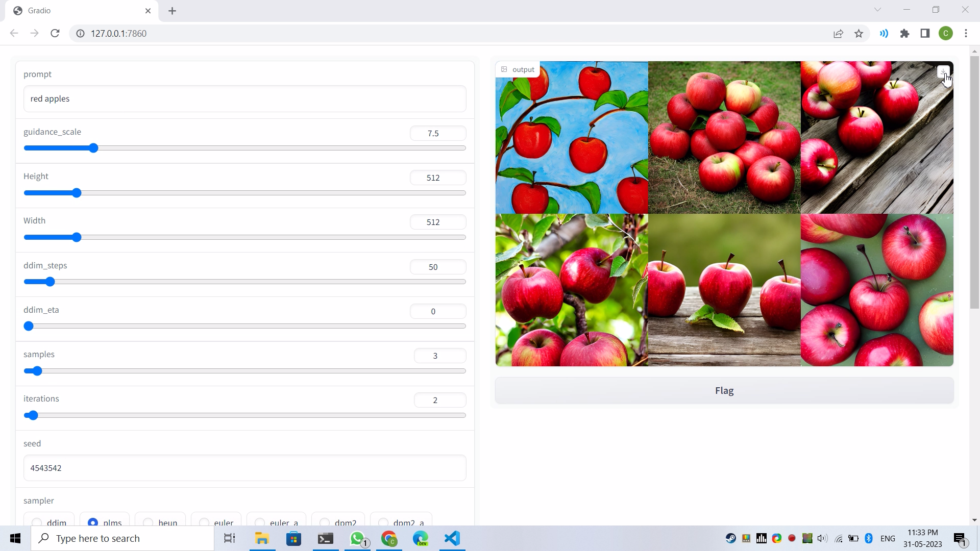980x551 pixels.
Task: Choose the euler_a sampler radio button
Action: pos(260,522)
